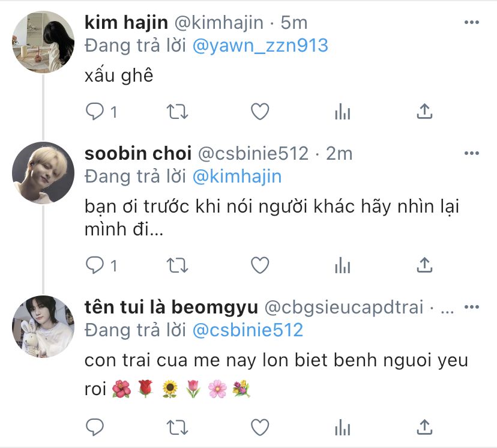Retweet kim hajin's "xấu ghê" tweet
The height and width of the screenshot is (448, 497).
point(177,112)
